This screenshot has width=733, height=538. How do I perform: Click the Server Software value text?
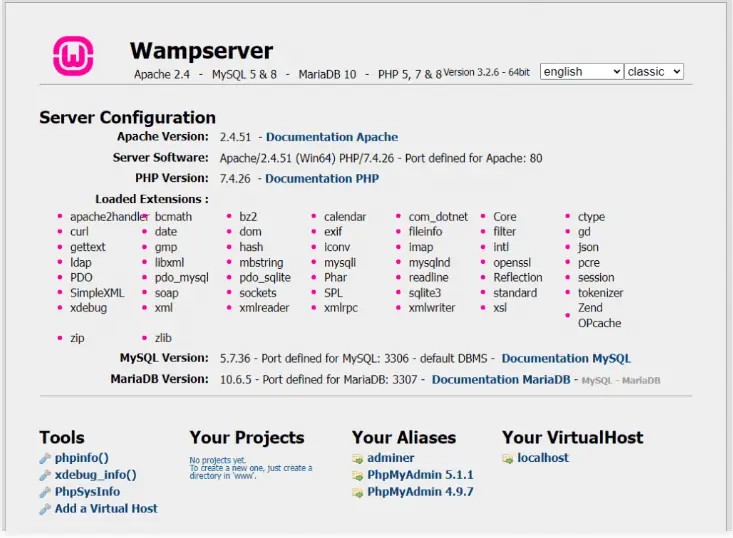[381, 158]
